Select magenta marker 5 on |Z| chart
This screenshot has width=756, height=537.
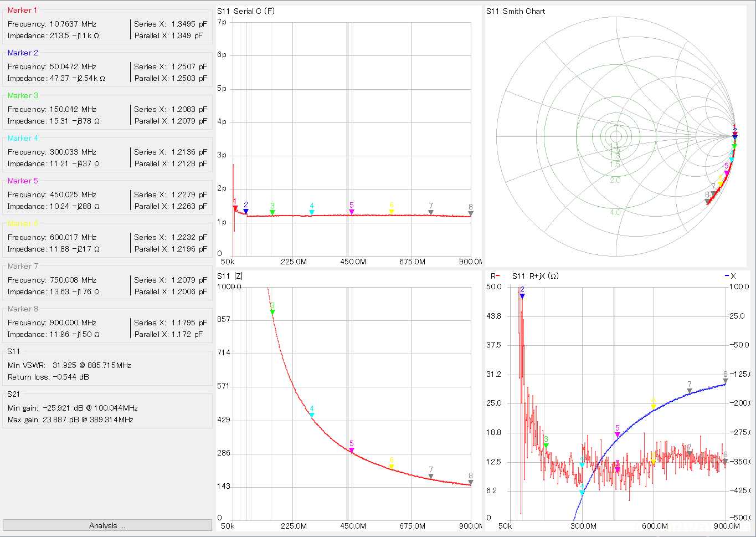[x=352, y=450]
